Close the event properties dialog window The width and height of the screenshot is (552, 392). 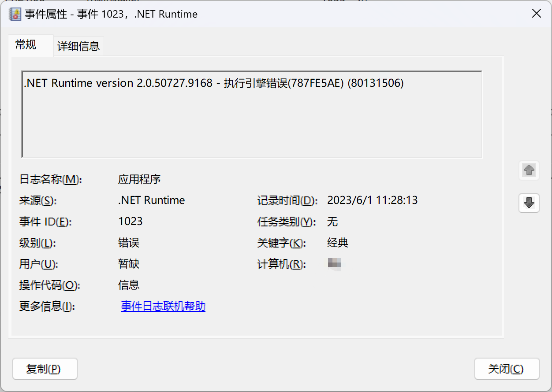(x=537, y=14)
